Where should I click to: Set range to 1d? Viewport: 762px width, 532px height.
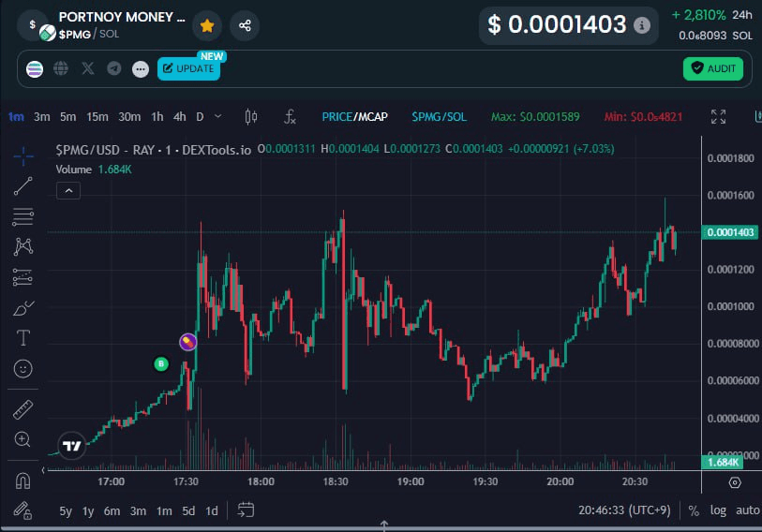pyautogui.click(x=212, y=510)
